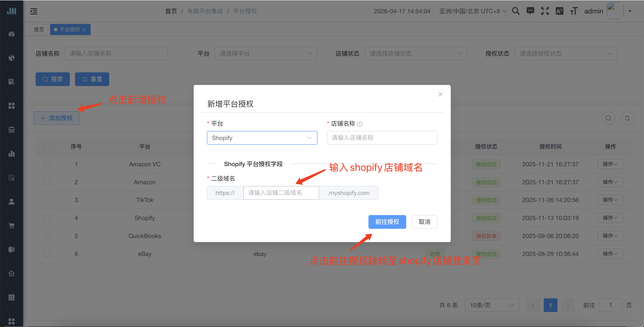Viewport: 644px width, 327px height.
Task: Open the language translation icon
Action: (560, 11)
